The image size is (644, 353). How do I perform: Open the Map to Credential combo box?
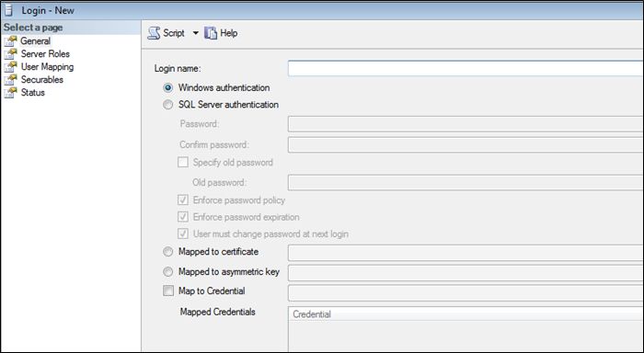click(x=466, y=293)
